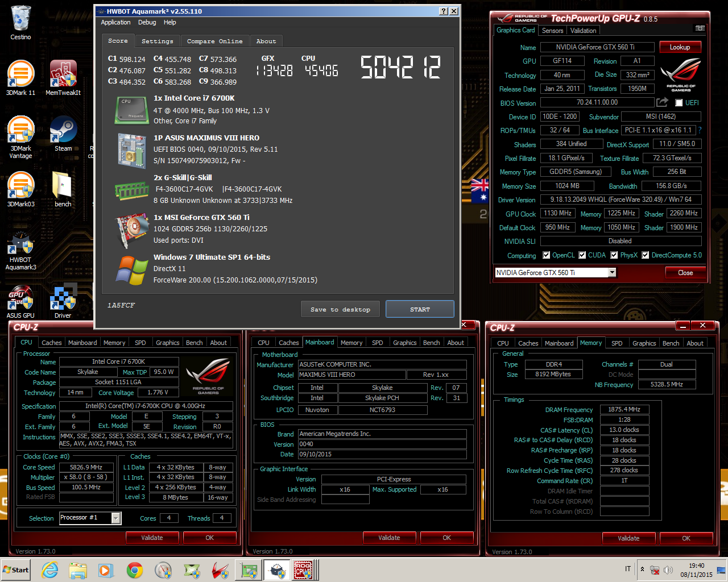This screenshot has height=582, width=728.
Task: Toggle the DirectCompute 5.0 checkbox
Action: (x=646, y=255)
